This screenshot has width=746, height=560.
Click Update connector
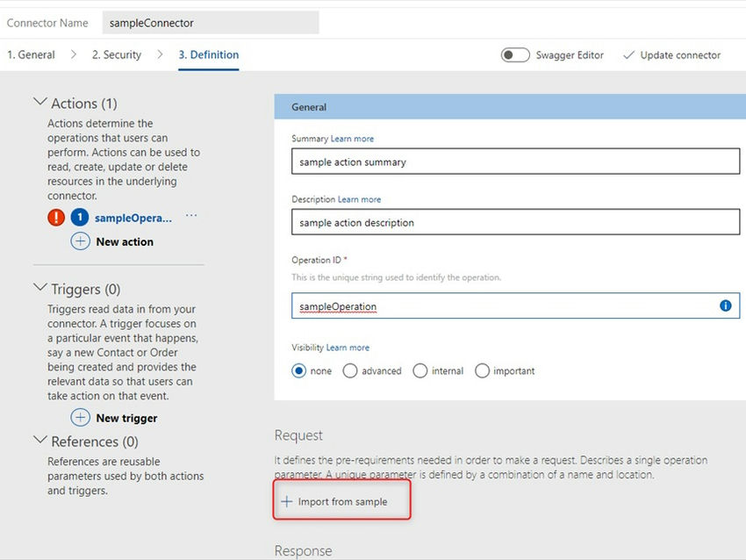click(671, 55)
